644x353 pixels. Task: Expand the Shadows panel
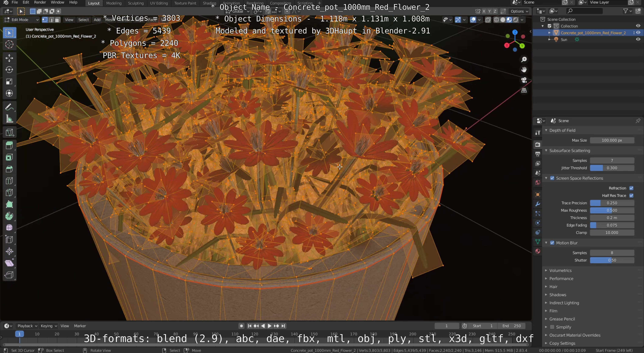(x=557, y=295)
